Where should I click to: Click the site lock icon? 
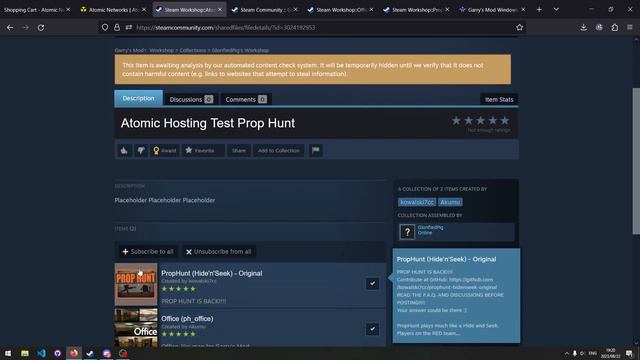(x=117, y=27)
